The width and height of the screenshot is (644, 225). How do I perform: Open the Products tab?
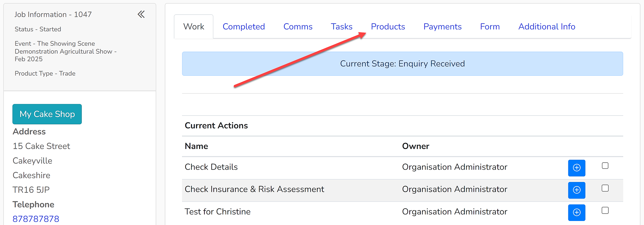tap(388, 26)
